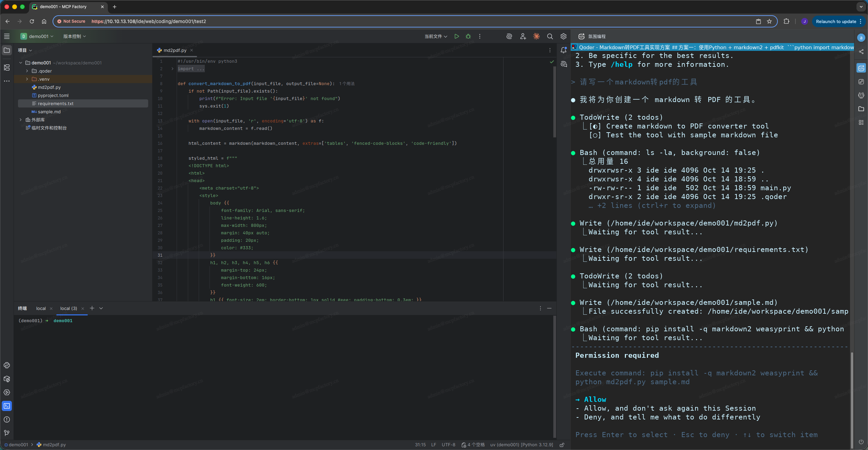The height and width of the screenshot is (450, 868).
Task: Open the Problems warning icon
Action: tap(7, 419)
